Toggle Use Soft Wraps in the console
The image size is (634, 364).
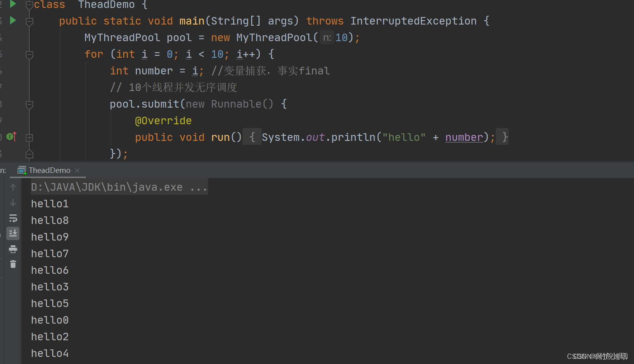click(13, 218)
